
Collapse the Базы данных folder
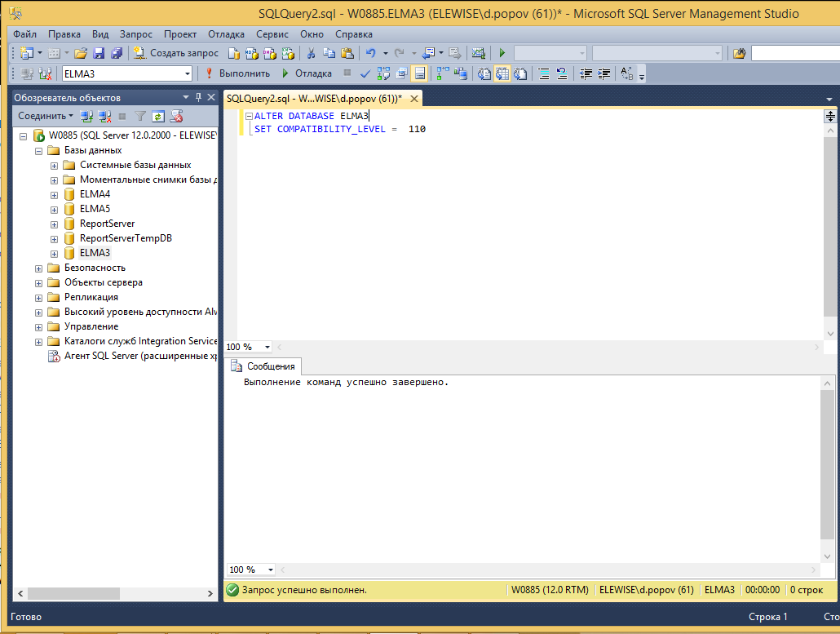coord(39,150)
